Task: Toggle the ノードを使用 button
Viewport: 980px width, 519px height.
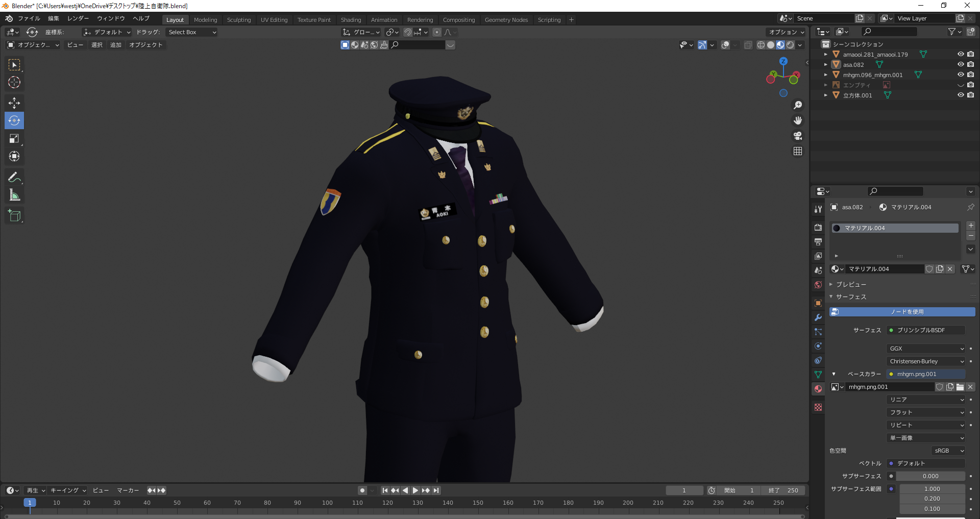Action: (x=902, y=312)
